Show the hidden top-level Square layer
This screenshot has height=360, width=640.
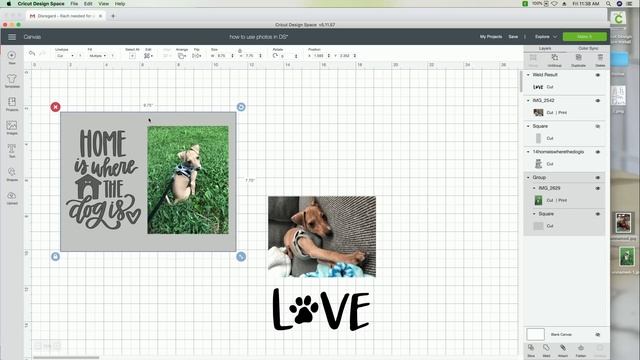click(598, 127)
